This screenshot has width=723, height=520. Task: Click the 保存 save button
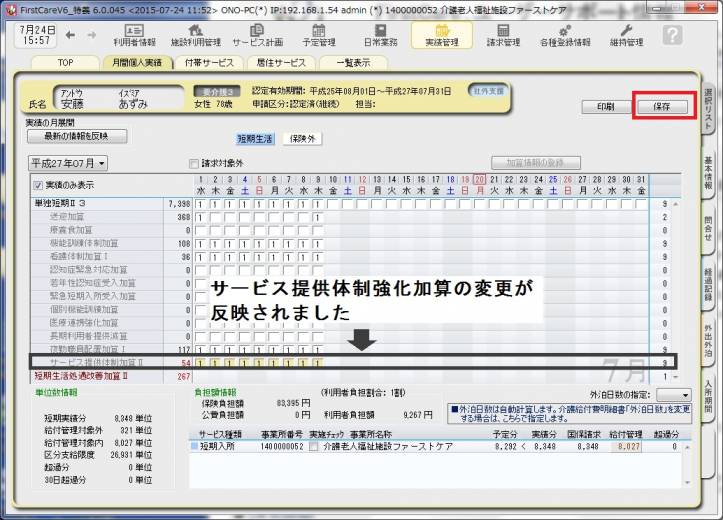click(663, 105)
